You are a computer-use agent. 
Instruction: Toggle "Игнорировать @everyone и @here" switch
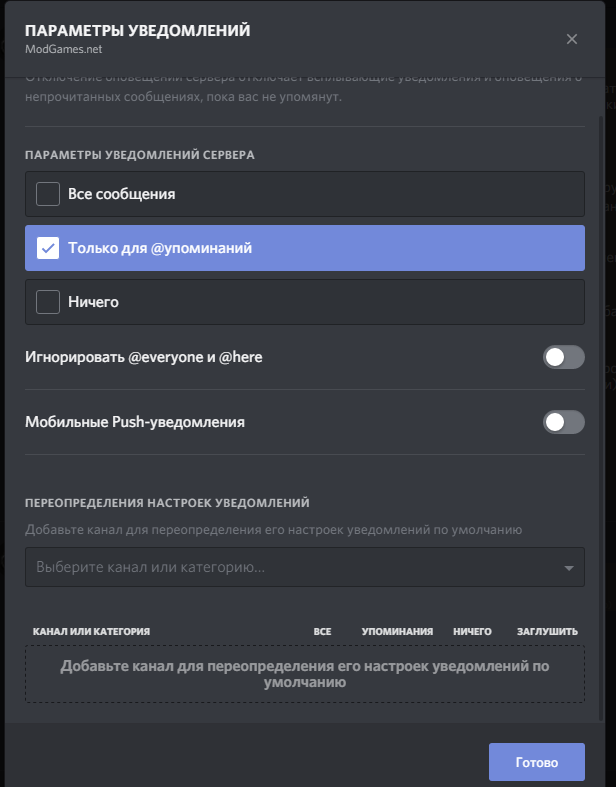point(564,357)
